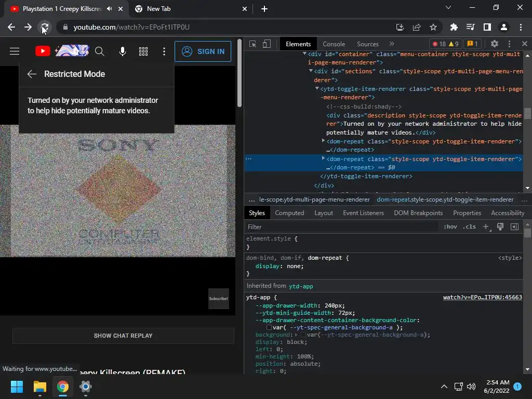Open the Event Listeners tab
The image size is (532, 399).
point(363,213)
